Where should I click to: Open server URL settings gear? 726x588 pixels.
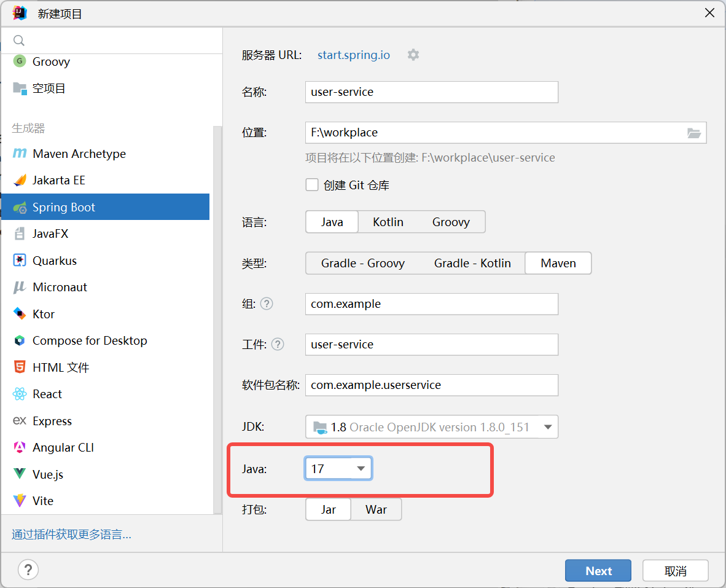click(x=413, y=55)
